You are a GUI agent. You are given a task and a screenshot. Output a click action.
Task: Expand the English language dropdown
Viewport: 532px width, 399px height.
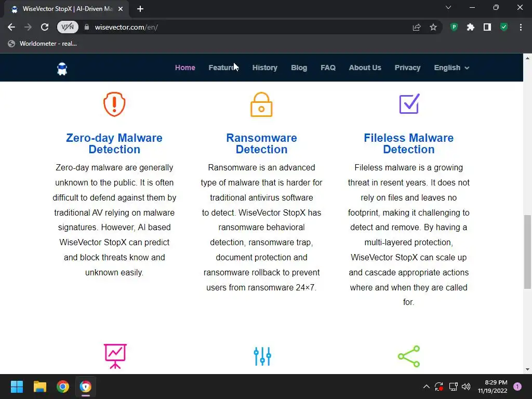click(451, 68)
